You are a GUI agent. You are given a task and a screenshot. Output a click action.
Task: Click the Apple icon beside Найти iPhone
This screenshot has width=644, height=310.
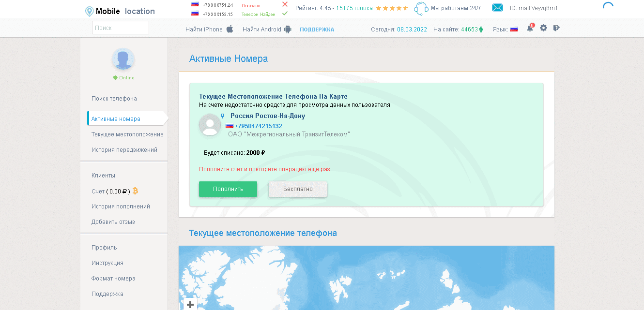point(230,29)
